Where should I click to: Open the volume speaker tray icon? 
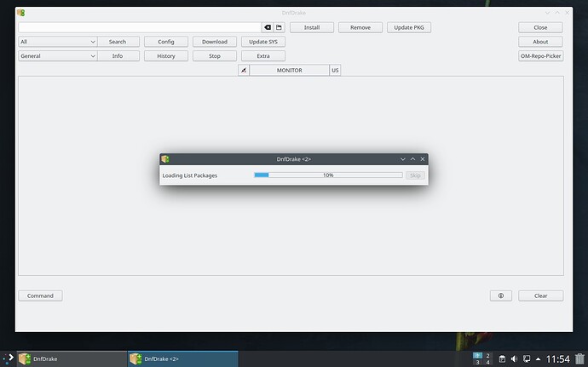tap(514, 359)
